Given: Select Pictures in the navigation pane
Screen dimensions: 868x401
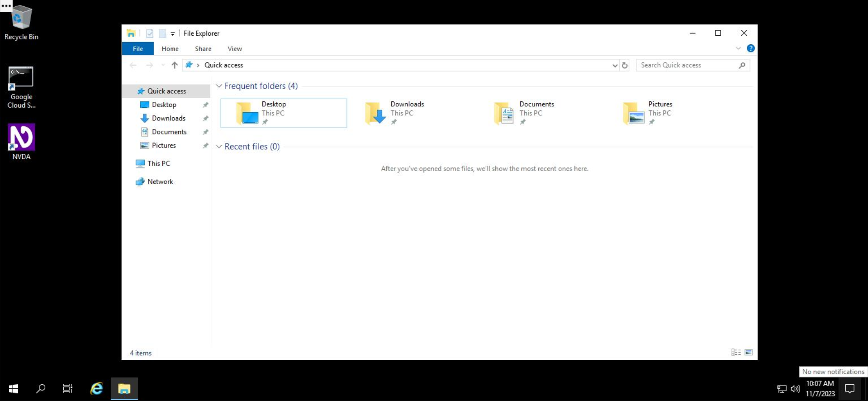Looking at the screenshot, I should pos(164,145).
